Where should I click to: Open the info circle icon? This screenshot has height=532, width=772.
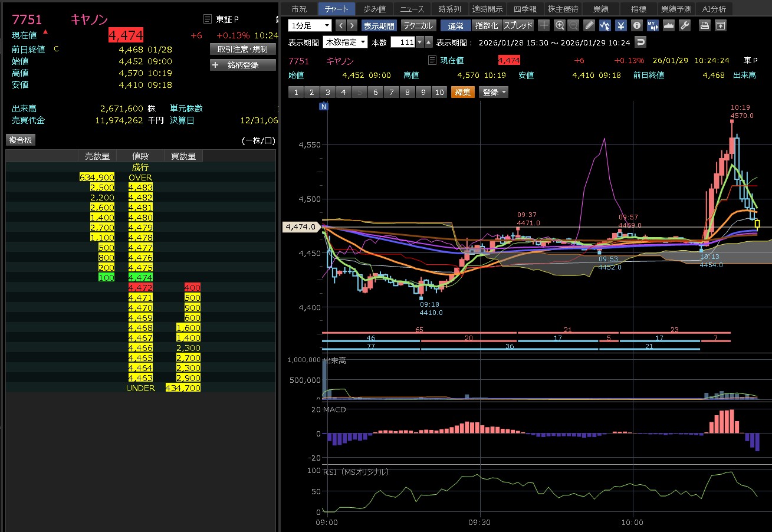(x=636, y=25)
